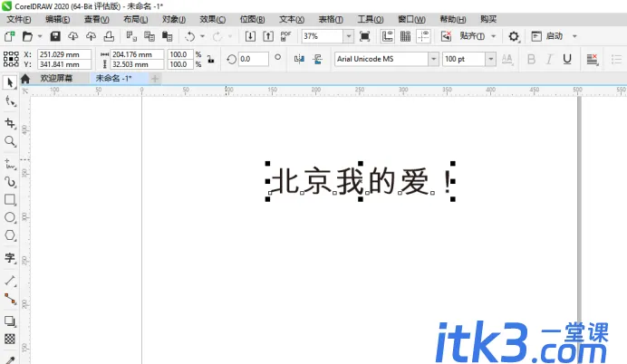Click the rotation angle field

click(254, 59)
